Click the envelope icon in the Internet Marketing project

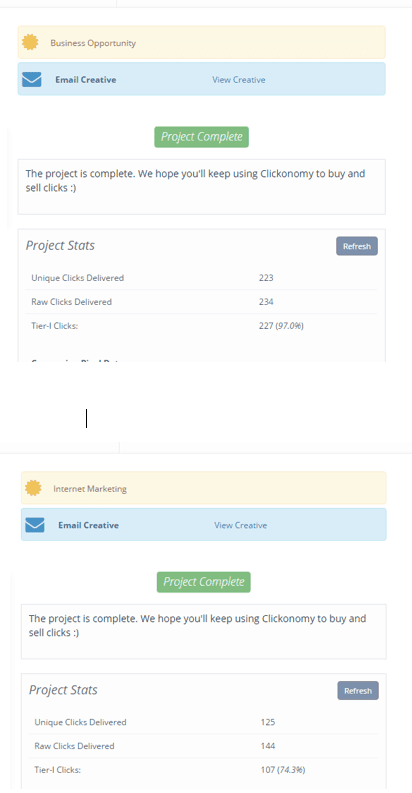(35, 525)
